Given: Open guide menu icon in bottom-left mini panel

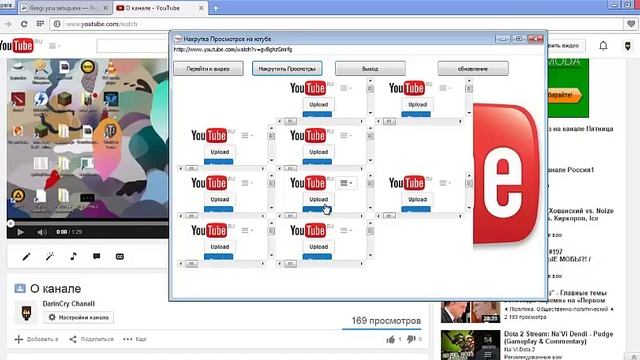Looking at the screenshot, I should [x=247, y=231].
